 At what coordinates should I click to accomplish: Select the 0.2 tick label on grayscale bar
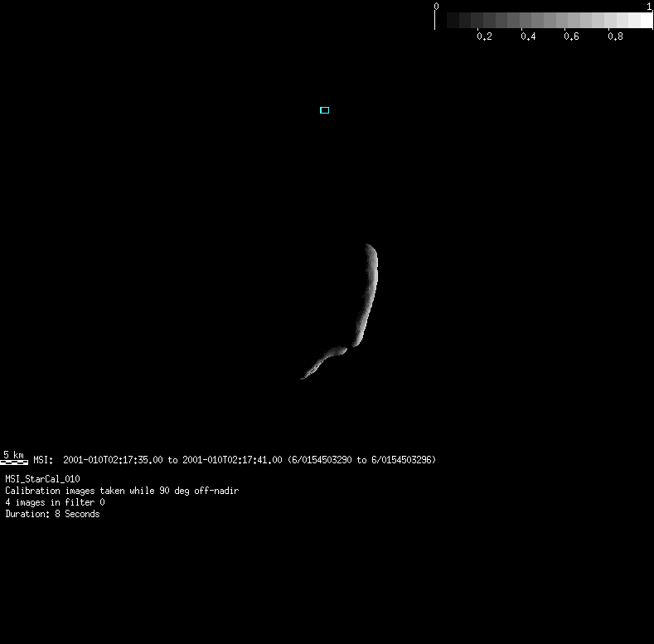pos(484,36)
